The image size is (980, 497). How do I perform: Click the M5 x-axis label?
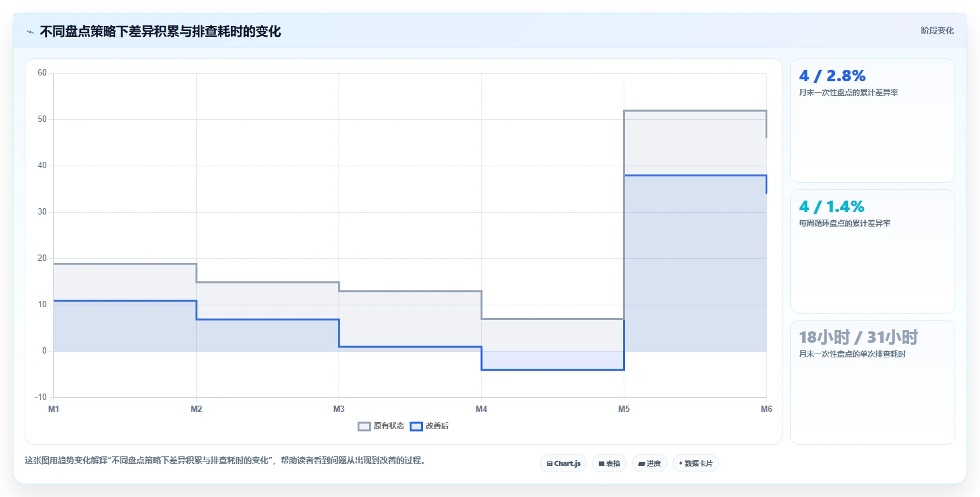(x=624, y=409)
